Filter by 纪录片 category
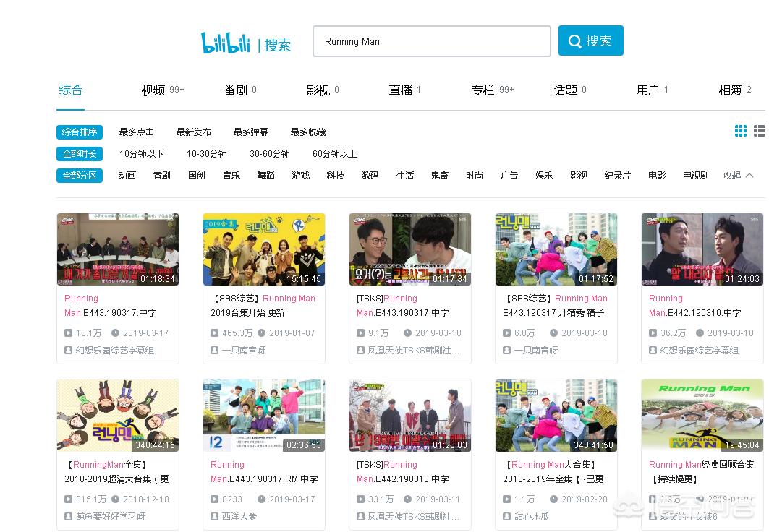Screen dimensions: 769x532 pos(618,176)
